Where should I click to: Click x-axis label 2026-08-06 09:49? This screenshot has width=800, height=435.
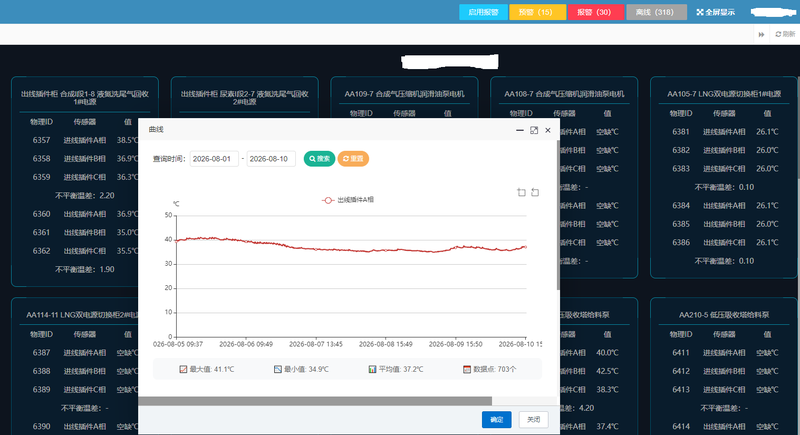coord(246,344)
